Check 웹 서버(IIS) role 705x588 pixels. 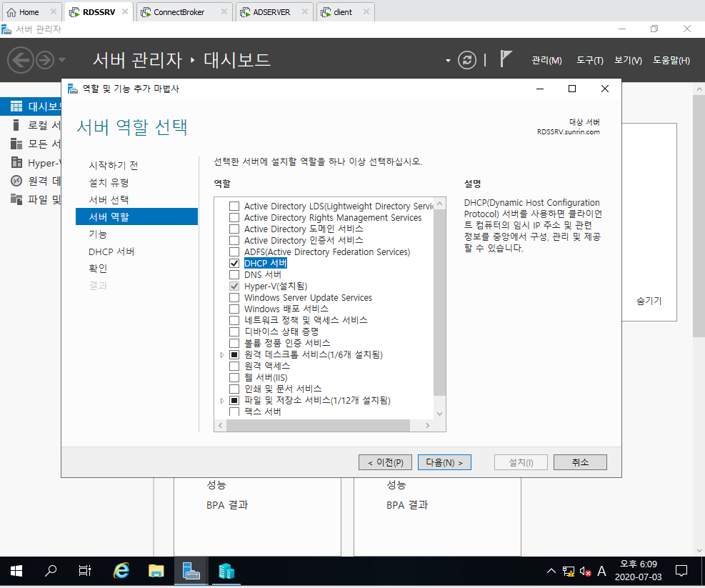[234, 377]
